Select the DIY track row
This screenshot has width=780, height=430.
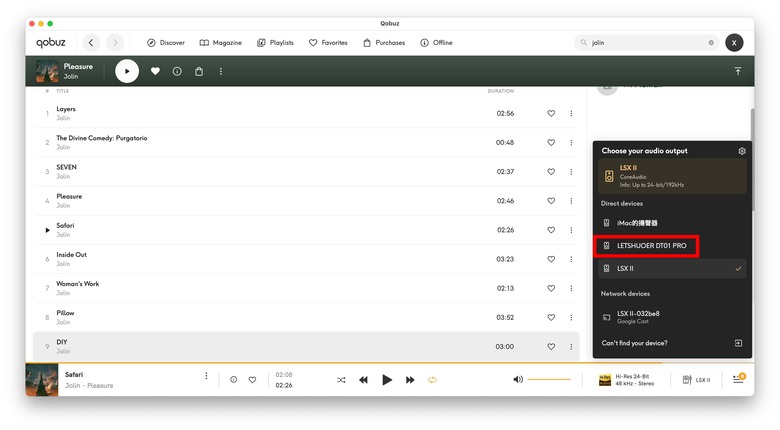pyautogui.click(x=306, y=346)
